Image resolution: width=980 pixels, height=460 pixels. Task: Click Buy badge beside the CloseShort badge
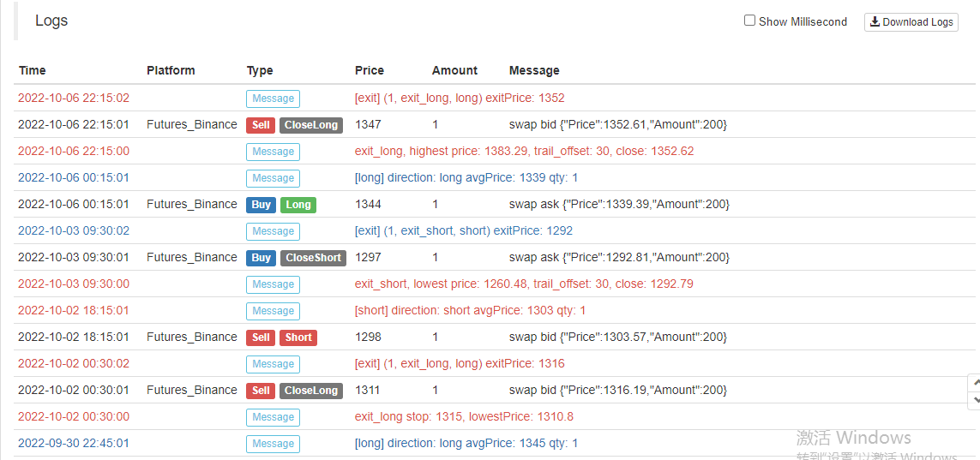coord(262,258)
